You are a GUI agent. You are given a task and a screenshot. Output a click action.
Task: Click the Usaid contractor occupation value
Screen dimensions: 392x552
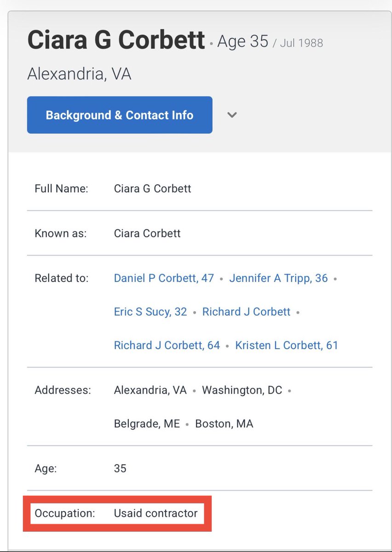[x=156, y=513]
